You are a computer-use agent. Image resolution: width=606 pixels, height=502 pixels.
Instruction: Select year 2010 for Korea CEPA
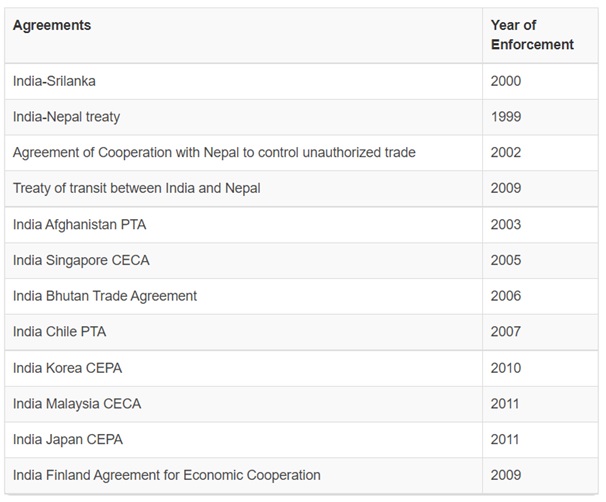point(506,368)
